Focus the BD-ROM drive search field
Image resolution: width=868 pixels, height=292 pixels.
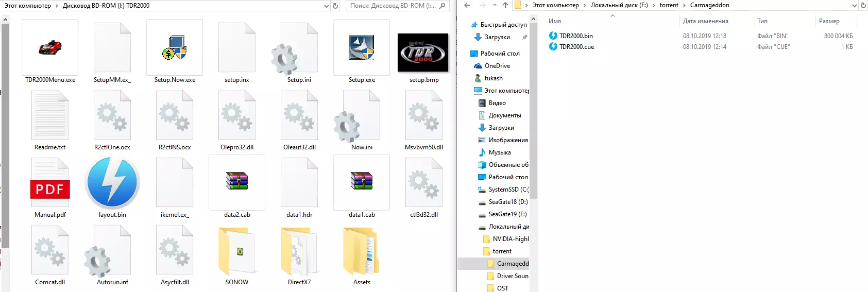point(397,6)
